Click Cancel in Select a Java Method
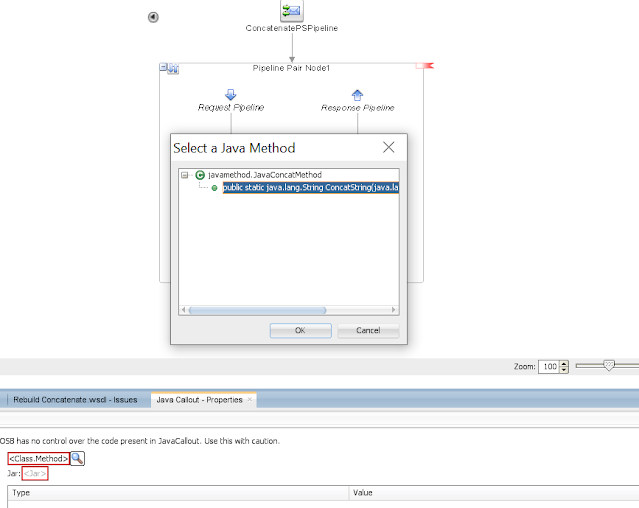The width and height of the screenshot is (639, 508). point(368,330)
